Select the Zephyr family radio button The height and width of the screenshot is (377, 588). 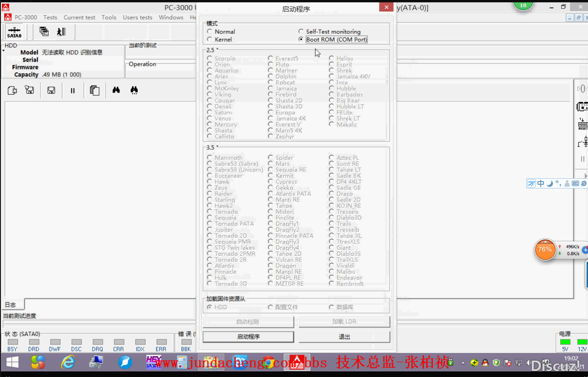[271, 137]
